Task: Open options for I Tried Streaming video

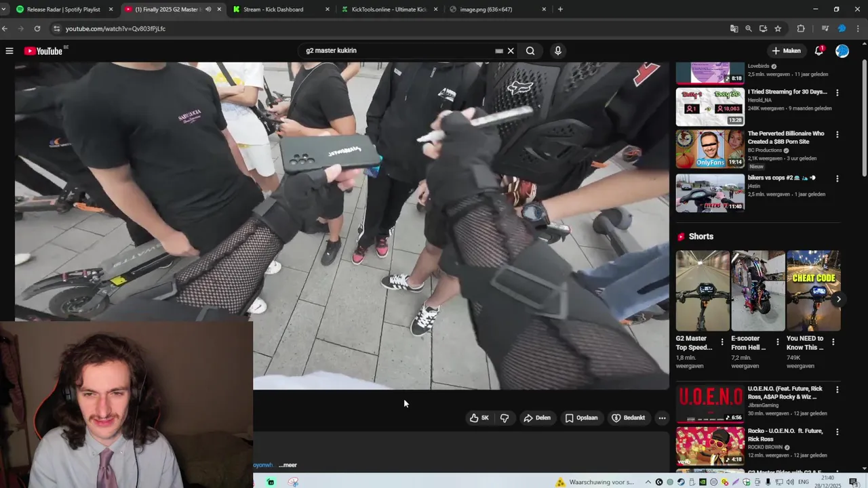Action: coord(837,92)
